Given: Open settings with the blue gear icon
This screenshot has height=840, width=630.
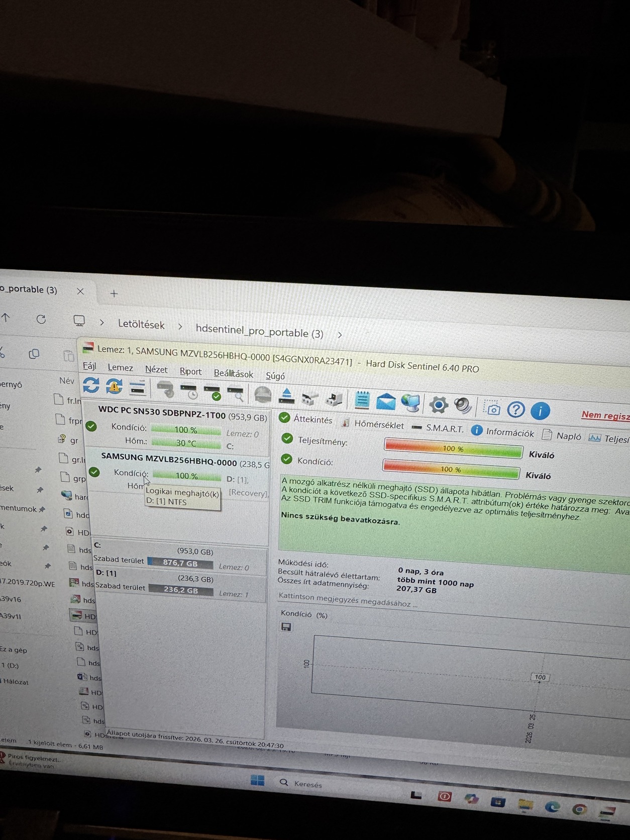Looking at the screenshot, I should (439, 405).
